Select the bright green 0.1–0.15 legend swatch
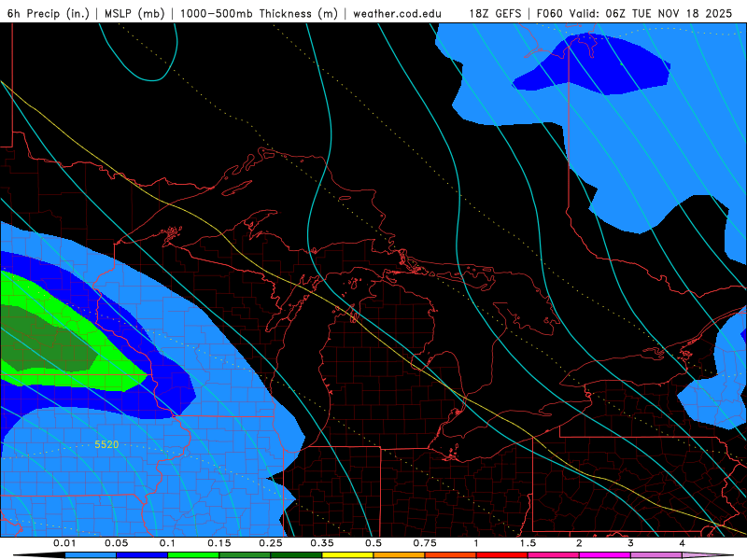 coord(193,555)
